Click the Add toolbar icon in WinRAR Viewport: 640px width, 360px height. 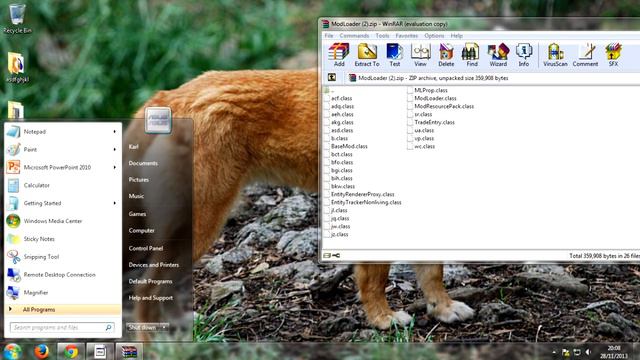pyautogui.click(x=339, y=54)
